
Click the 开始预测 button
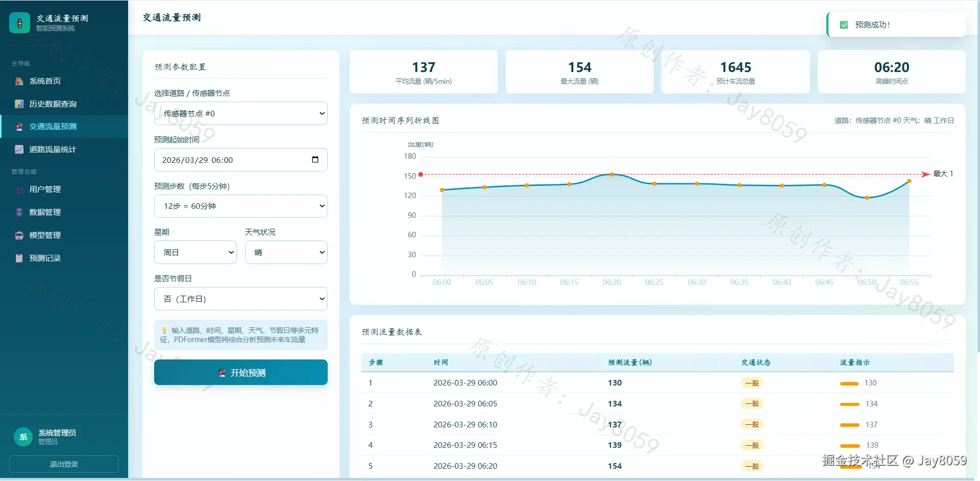pos(241,372)
